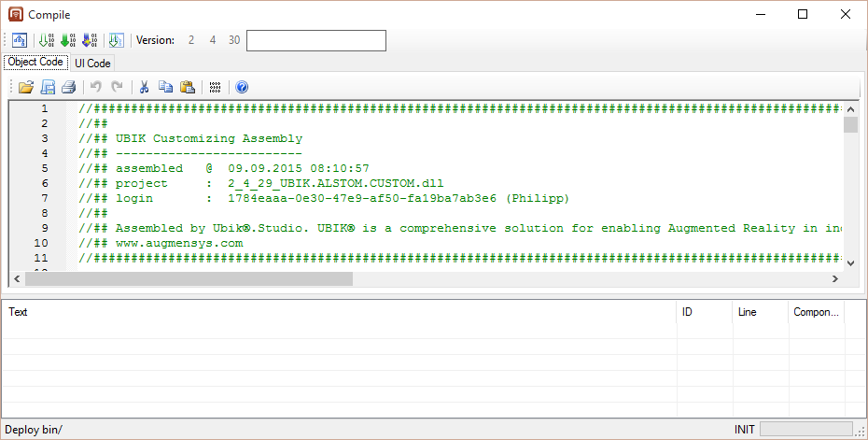
Task: Switch to the UI Code tab
Action: 92,63
